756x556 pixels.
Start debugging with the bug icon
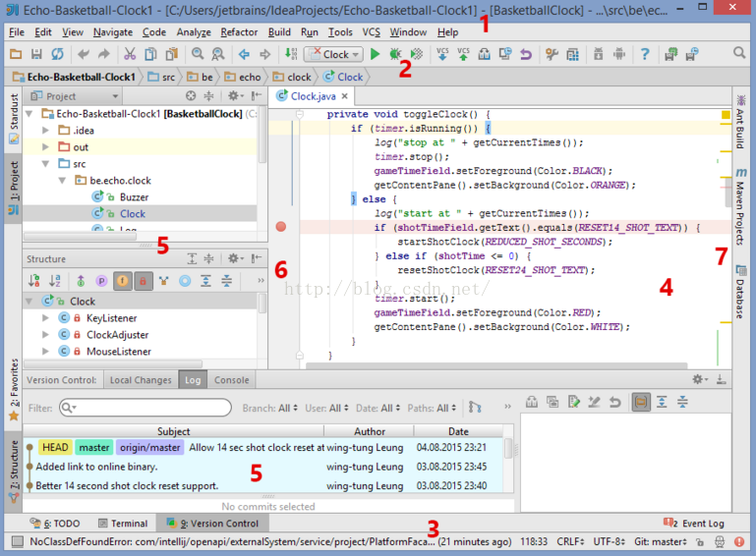[x=395, y=54]
